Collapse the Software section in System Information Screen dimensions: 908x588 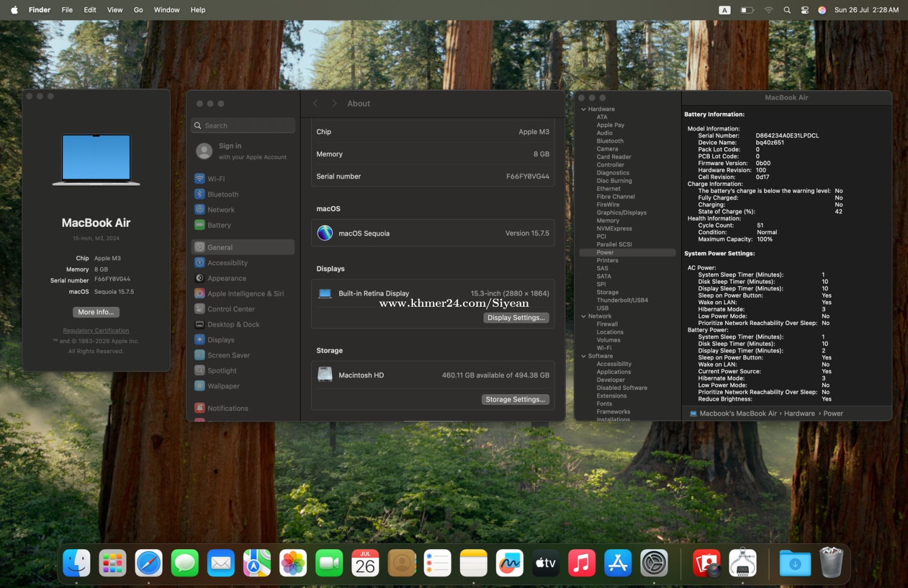click(x=584, y=356)
